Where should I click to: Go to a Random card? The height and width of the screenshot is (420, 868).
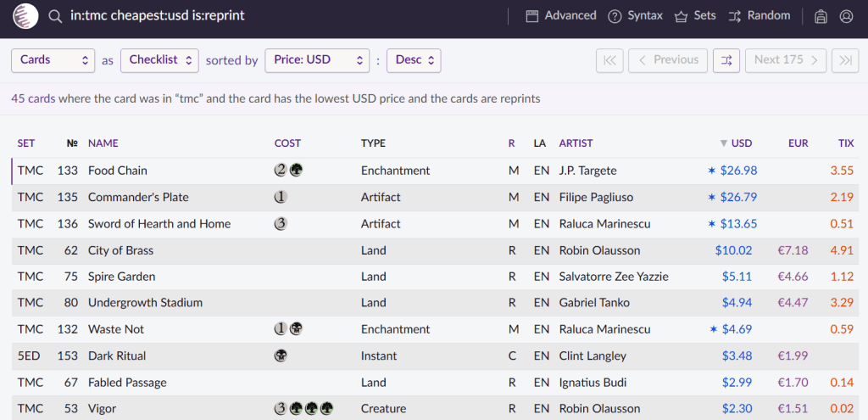(x=759, y=16)
